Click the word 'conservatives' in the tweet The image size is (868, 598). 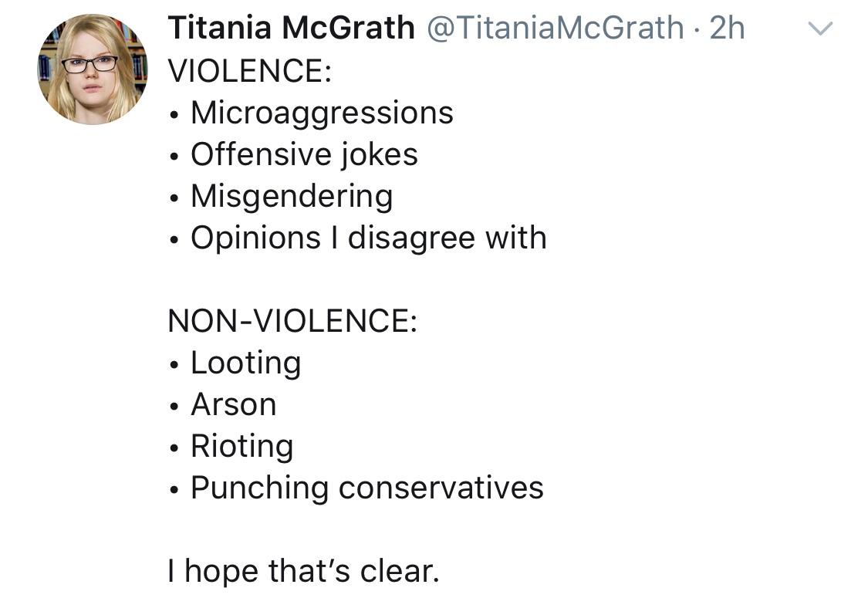[441, 488]
